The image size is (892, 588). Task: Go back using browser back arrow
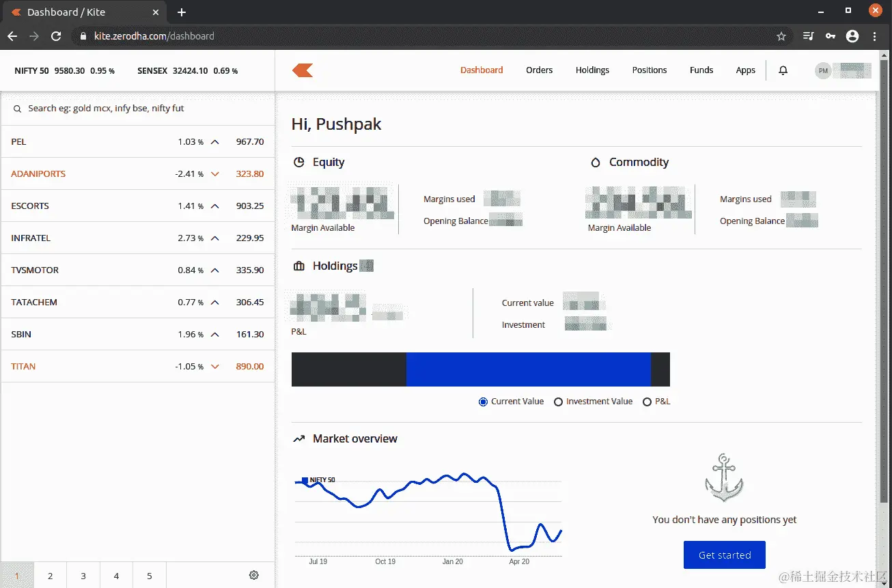[x=12, y=36]
